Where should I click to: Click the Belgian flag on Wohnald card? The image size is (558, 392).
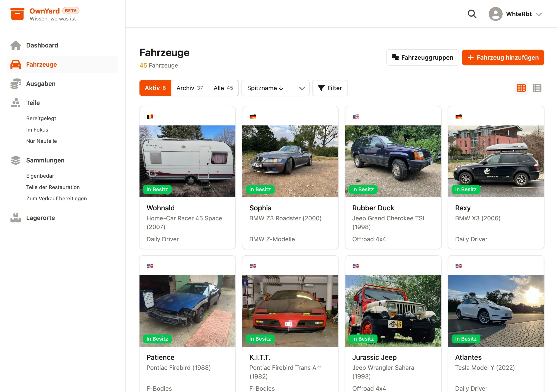(150, 117)
